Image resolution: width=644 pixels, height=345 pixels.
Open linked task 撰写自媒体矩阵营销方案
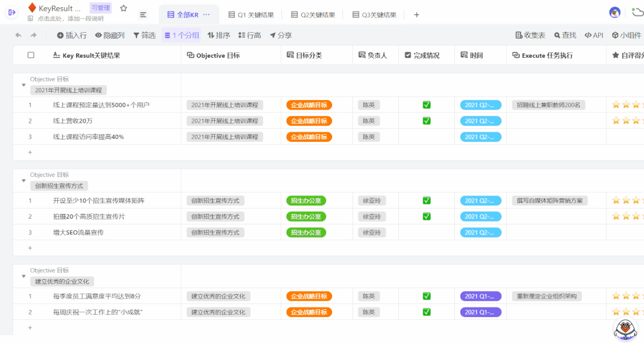click(x=550, y=201)
